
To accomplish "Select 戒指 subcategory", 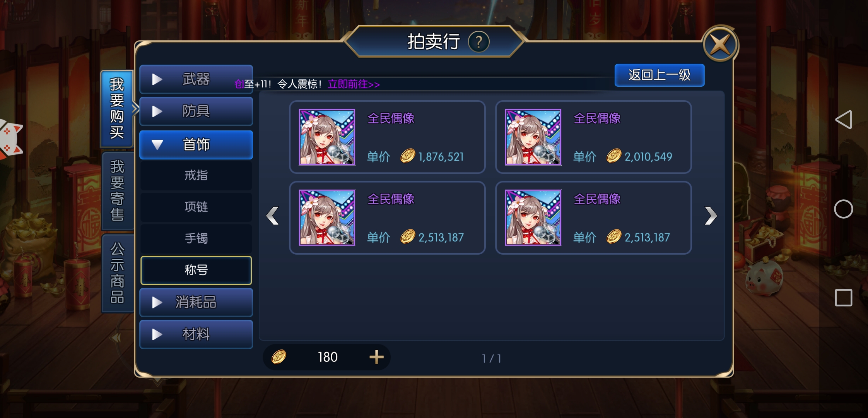I will click(196, 175).
